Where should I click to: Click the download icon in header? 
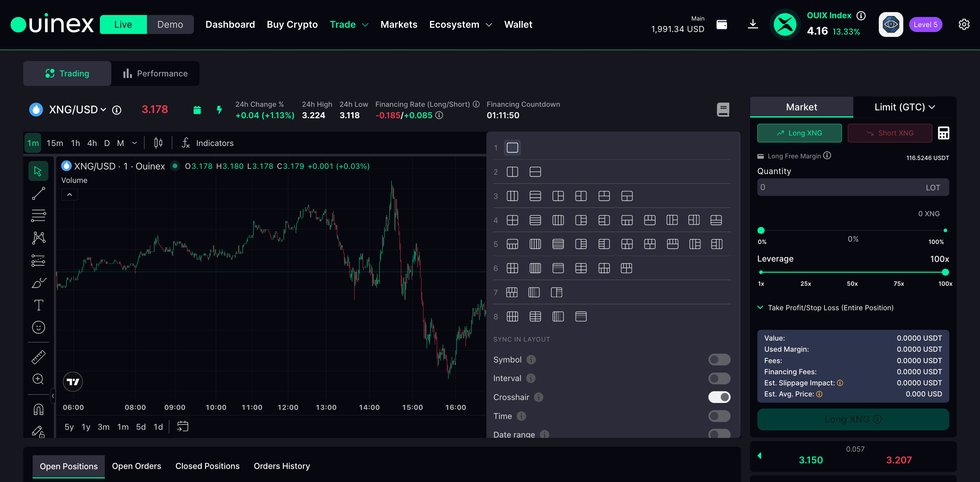[x=753, y=24]
